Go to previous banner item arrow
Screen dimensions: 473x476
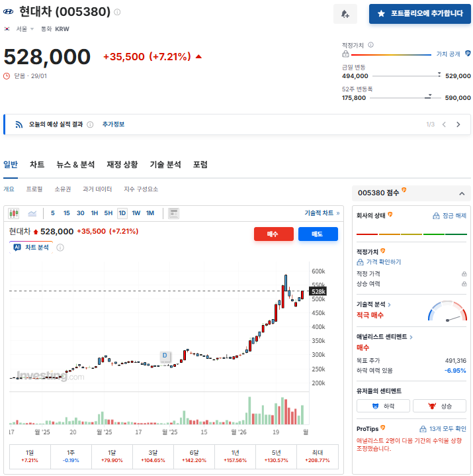[444, 124]
